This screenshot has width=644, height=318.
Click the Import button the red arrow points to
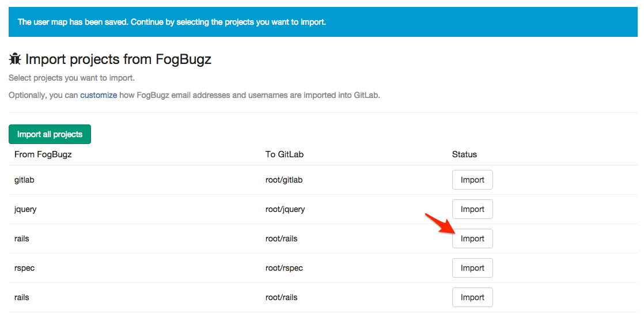(x=472, y=238)
